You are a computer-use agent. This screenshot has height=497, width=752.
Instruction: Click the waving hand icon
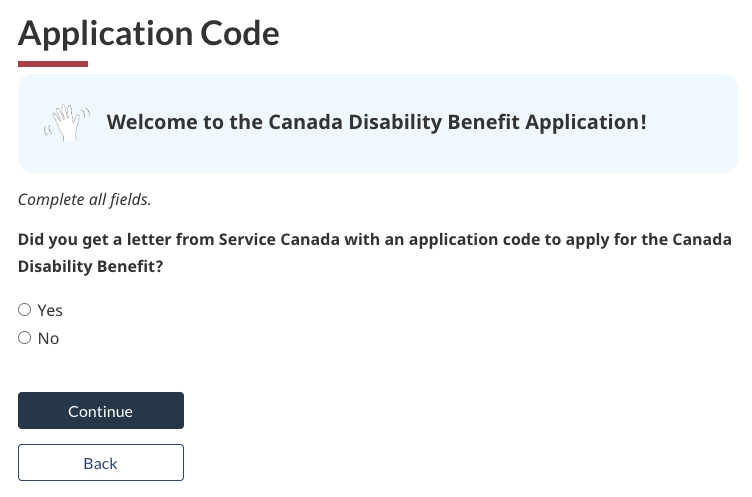point(67,123)
